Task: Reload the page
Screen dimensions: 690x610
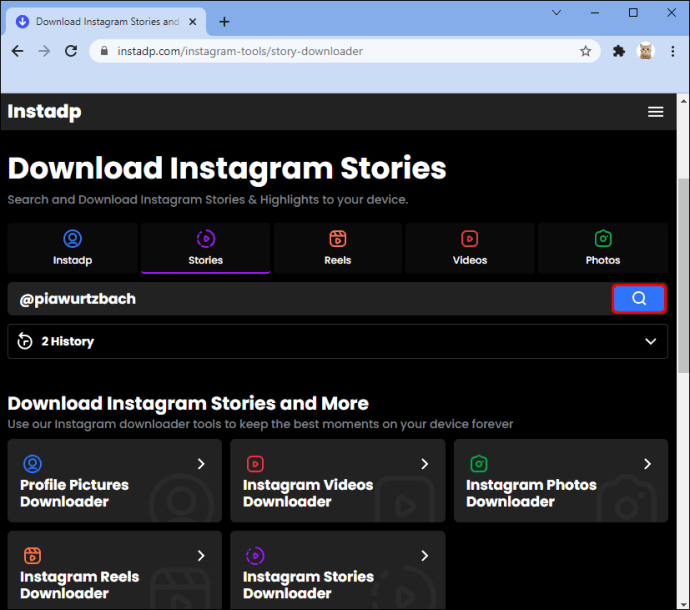Action: (71, 51)
